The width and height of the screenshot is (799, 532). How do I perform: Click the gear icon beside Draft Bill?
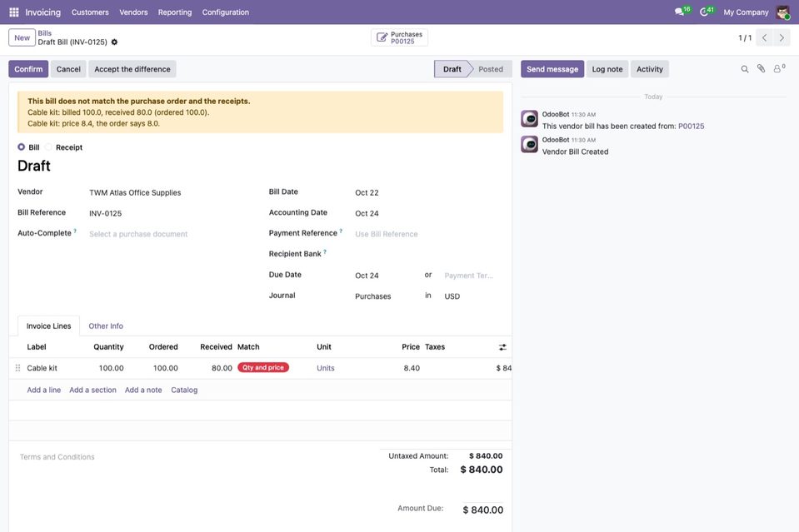click(x=114, y=42)
